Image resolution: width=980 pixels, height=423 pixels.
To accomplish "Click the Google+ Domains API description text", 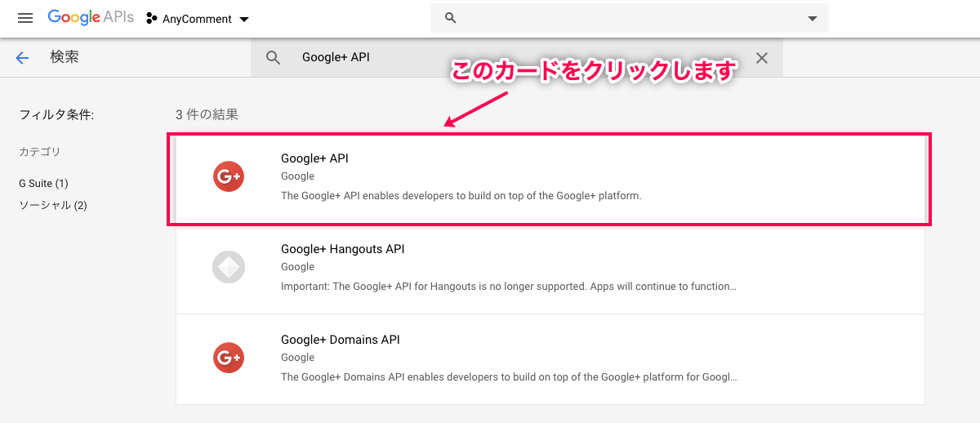I will [x=509, y=377].
